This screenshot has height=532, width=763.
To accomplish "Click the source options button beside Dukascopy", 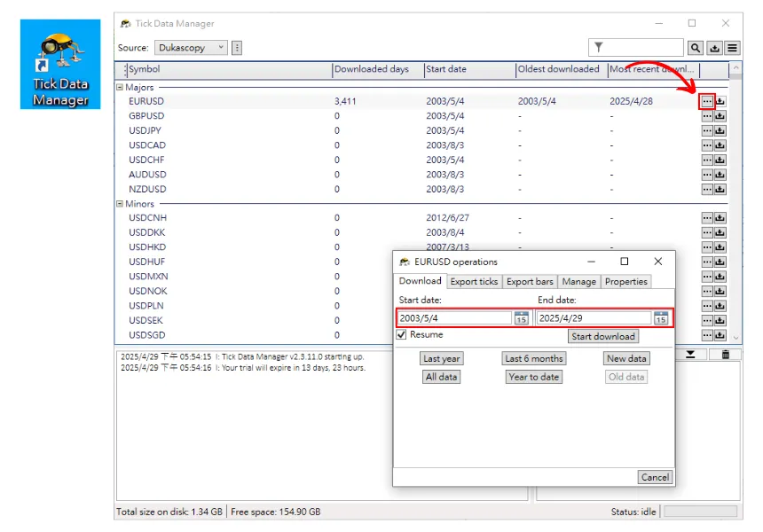I will (x=237, y=48).
